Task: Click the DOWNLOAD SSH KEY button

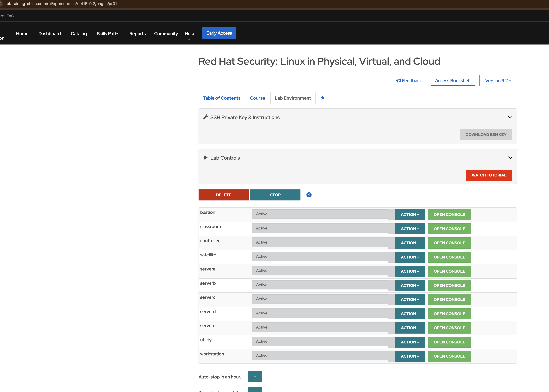Action: [x=486, y=135]
